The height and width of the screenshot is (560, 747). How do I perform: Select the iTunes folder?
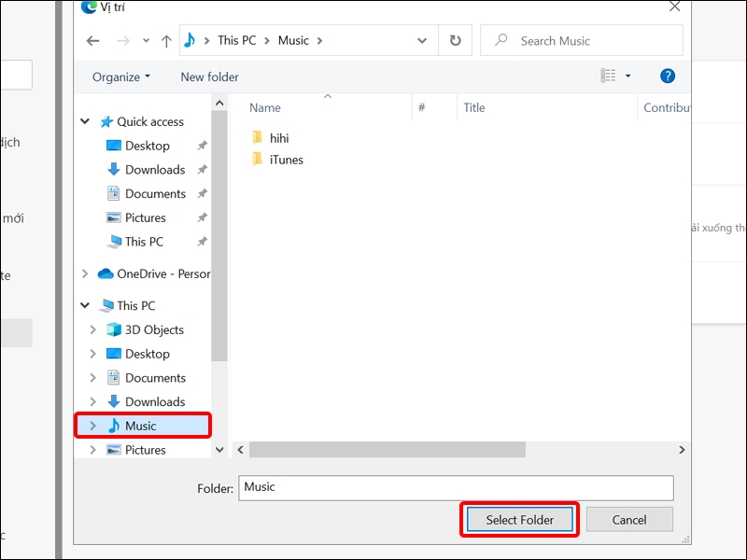pyautogui.click(x=287, y=160)
